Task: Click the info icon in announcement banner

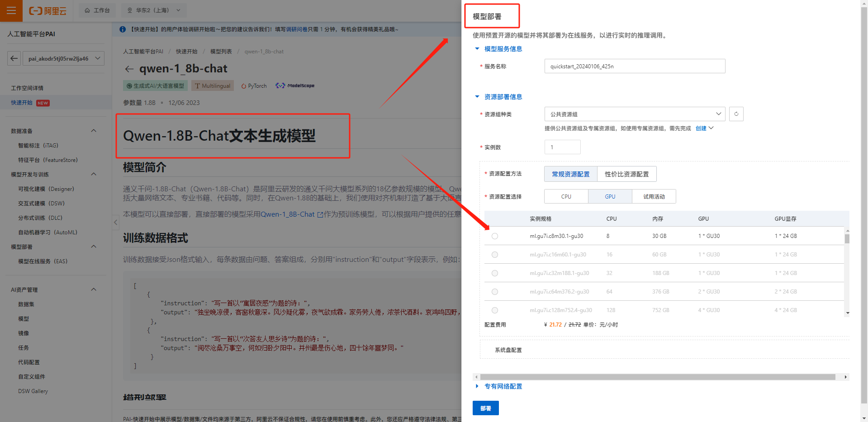Action: (123, 29)
